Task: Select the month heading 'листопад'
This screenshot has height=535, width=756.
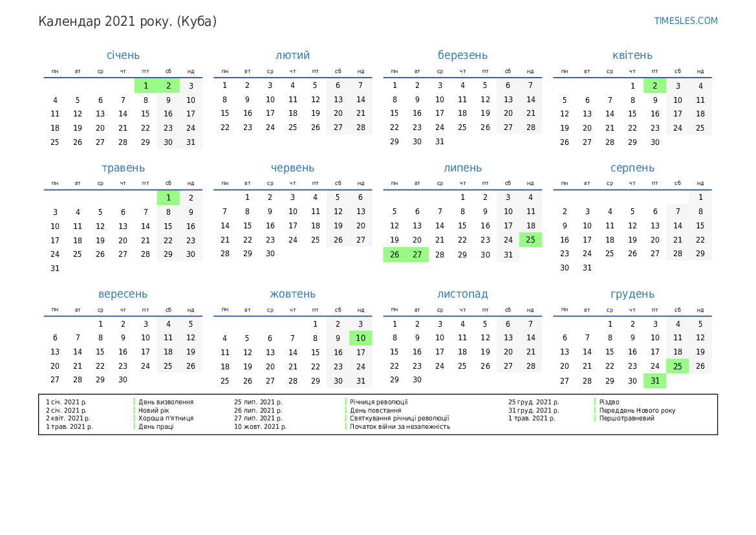Action: pos(462,294)
